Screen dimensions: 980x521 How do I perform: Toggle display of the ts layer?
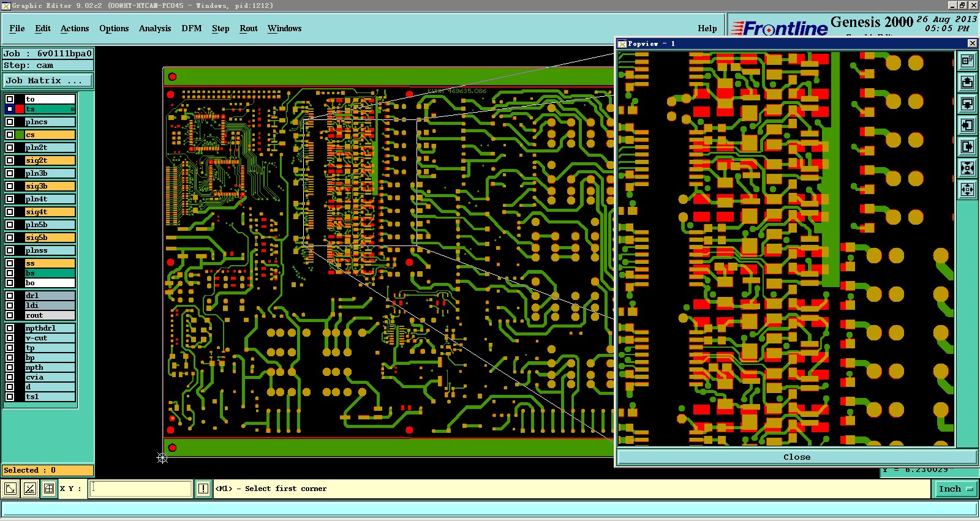click(x=10, y=109)
